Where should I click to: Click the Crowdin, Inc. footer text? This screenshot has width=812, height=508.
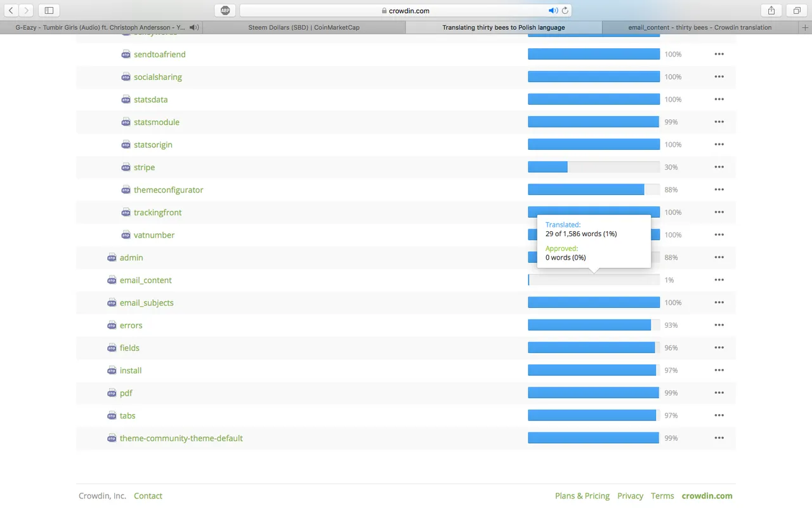click(x=102, y=496)
